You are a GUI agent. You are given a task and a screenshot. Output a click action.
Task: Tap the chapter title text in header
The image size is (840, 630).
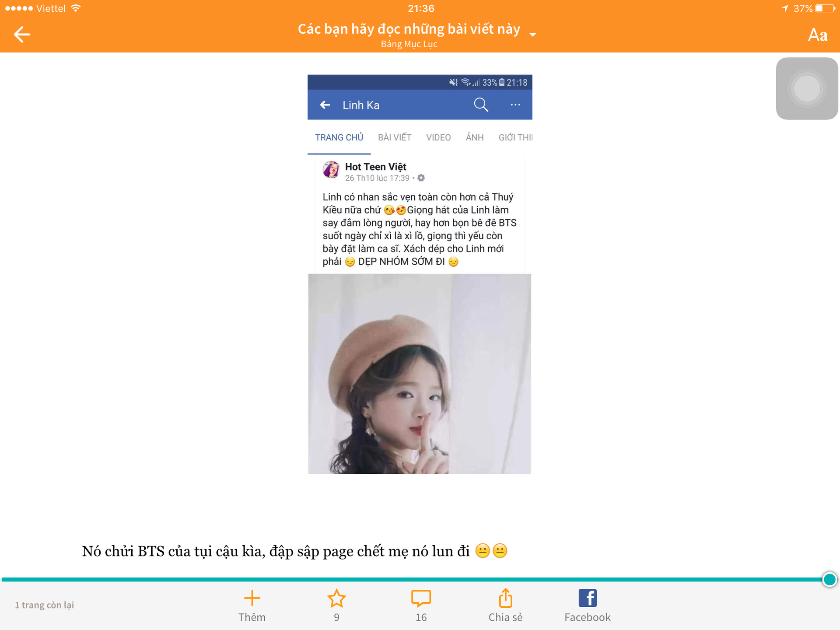click(409, 29)
